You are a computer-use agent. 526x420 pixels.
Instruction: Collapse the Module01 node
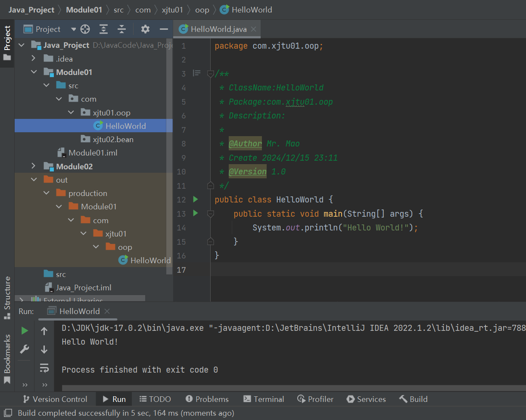click(x=34, y=72)
